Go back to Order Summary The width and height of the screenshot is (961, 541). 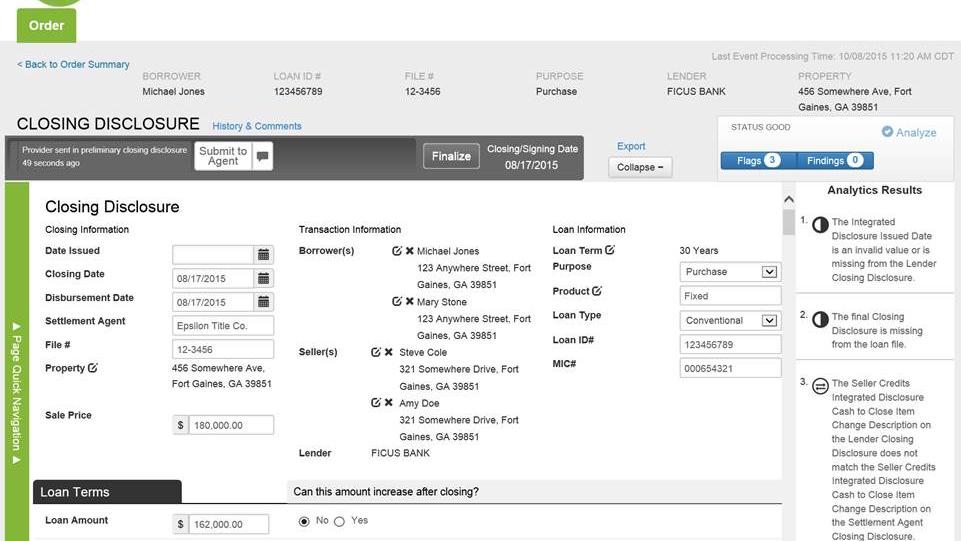[73, 64]
